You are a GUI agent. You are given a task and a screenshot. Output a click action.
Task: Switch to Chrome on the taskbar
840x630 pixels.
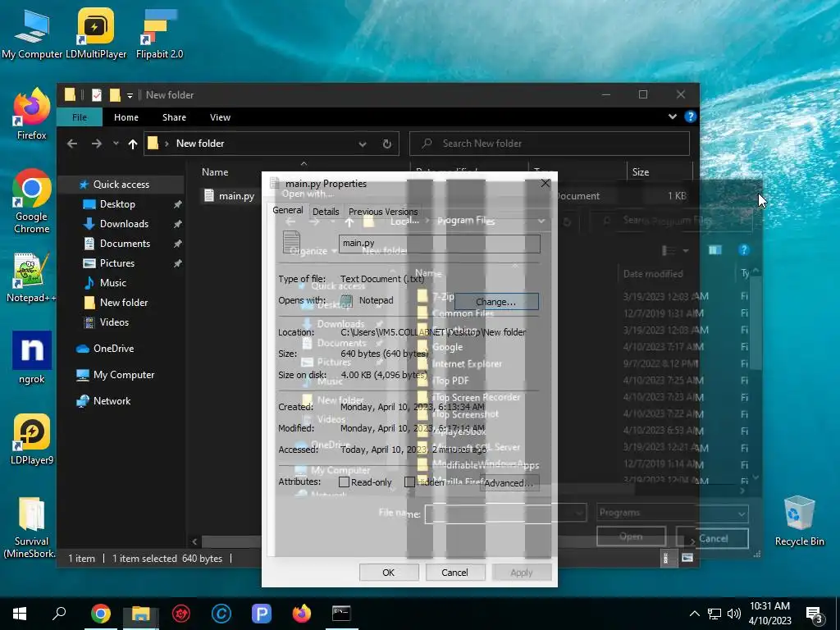(x=100, y=614)
